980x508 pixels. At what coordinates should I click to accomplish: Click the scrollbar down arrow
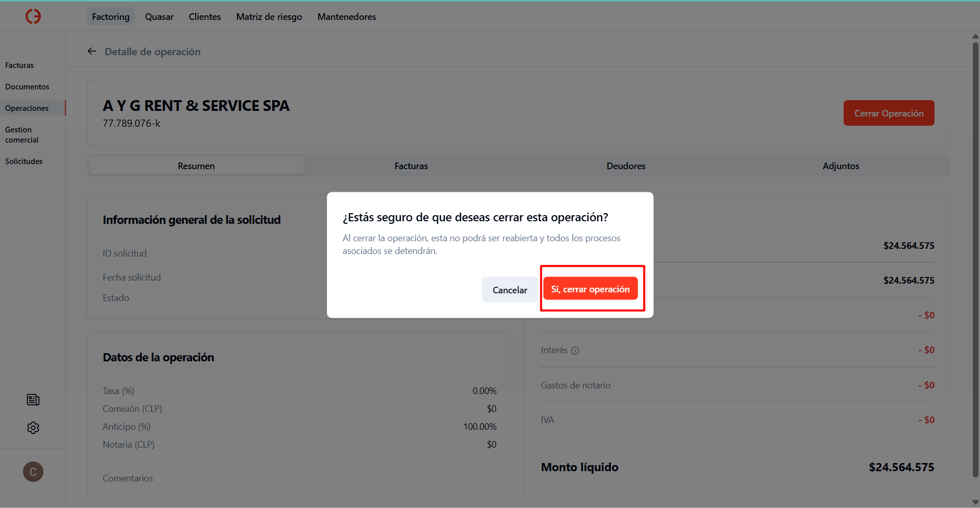pos(975,502)
